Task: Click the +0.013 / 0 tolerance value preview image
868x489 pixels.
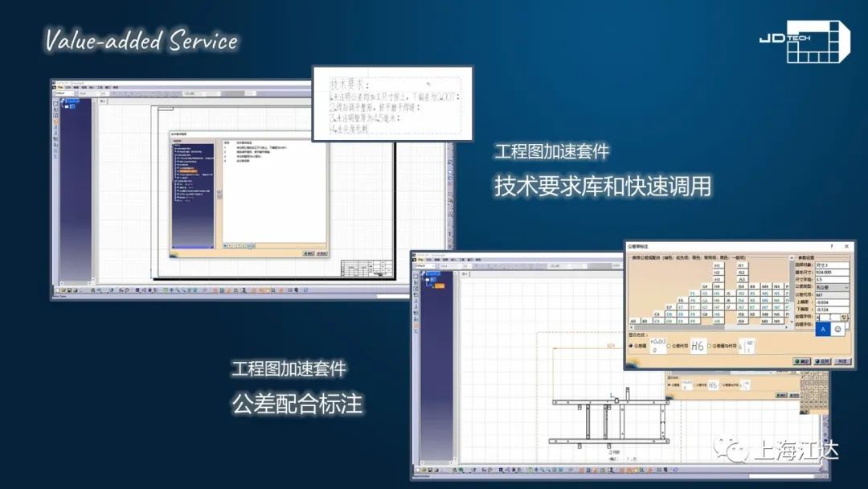Action: pyautogui.click(x=658, y=346)
